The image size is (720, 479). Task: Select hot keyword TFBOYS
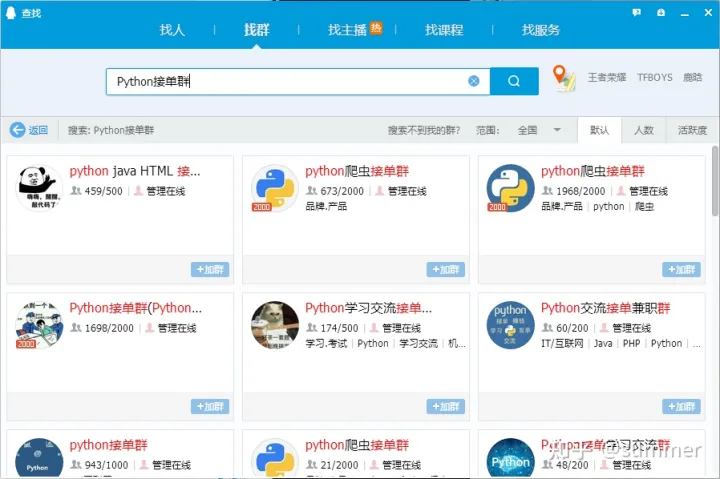click(655, 77)
